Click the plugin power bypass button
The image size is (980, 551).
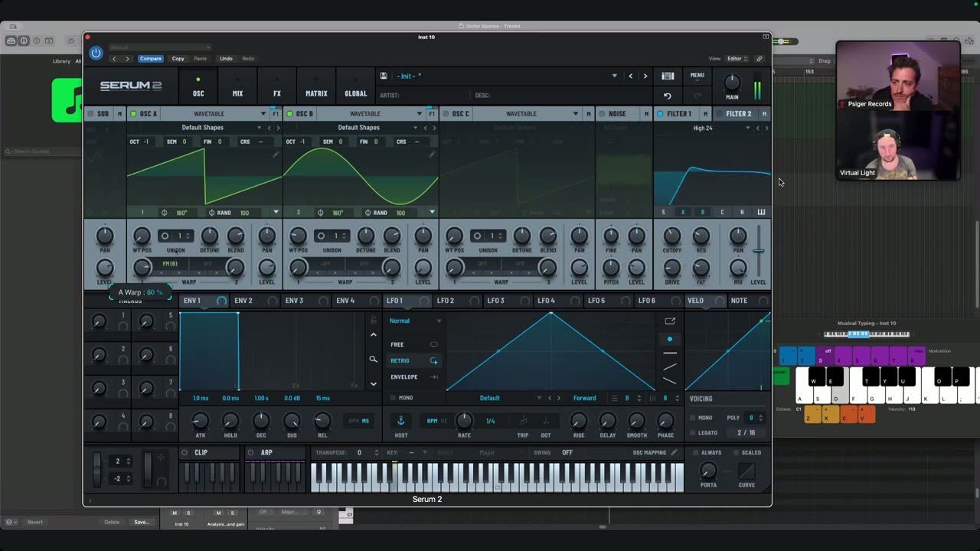(x=96, y=53)
